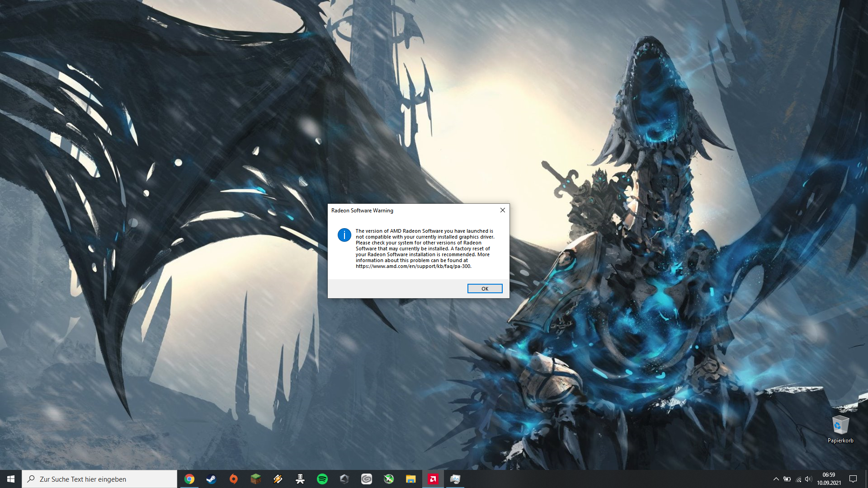Screen dimensions: 868x488
Task: Launch Steam from the taskbar
Action: [211, 479]
